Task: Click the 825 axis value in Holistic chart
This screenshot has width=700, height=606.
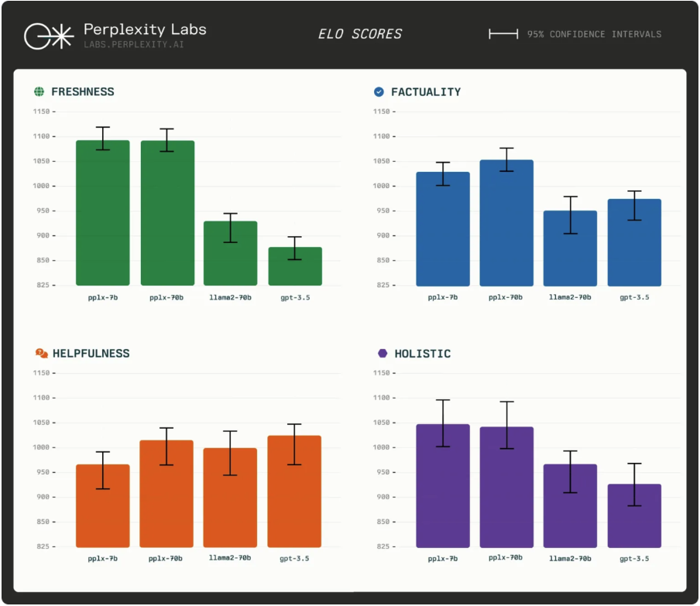Action: (x=383, y=546)
